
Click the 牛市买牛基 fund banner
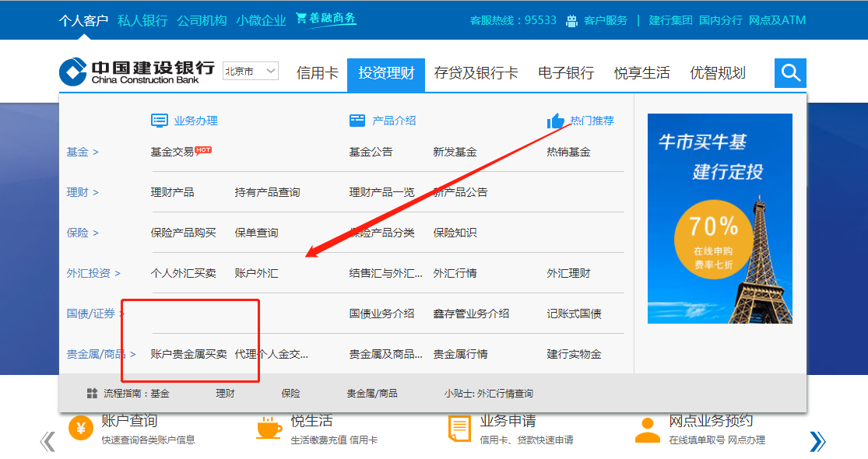click(x=719, y=219)
